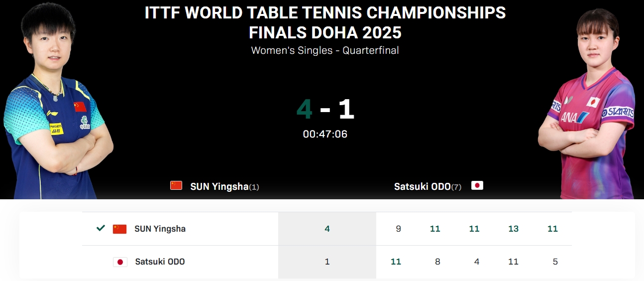
Task: Click SUN Yingsha name in header
Action: click(219, 187)
